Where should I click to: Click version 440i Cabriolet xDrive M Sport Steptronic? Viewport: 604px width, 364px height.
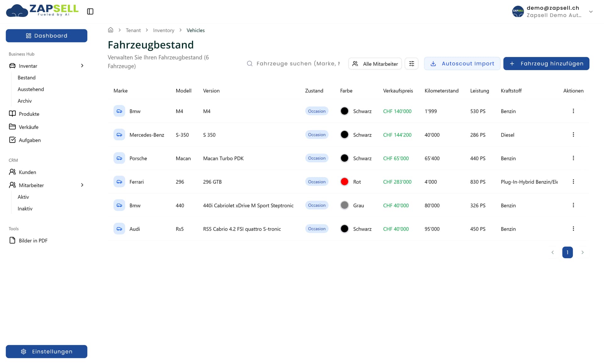pos(248,206)
